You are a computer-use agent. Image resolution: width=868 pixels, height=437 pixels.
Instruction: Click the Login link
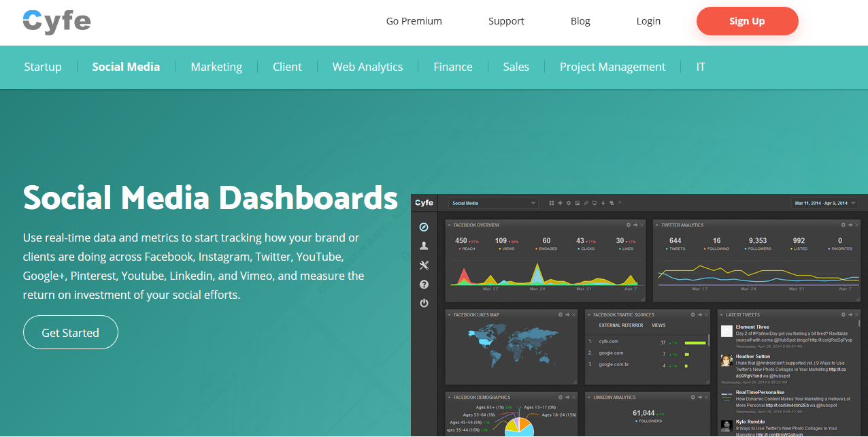coord(648,21)
